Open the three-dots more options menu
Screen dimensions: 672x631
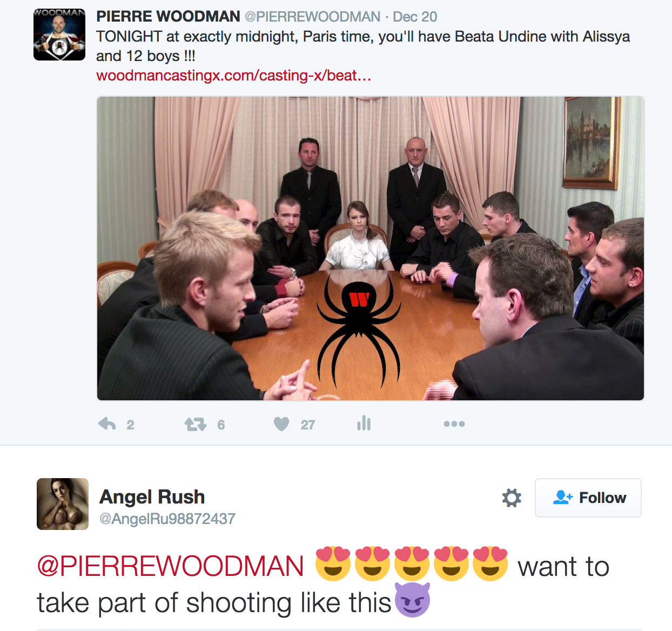pos(454,424)
